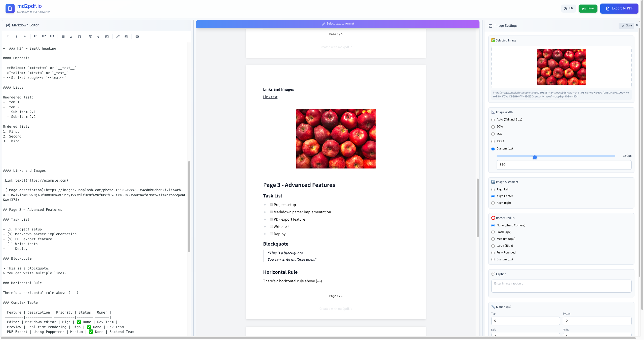
Task: Apply strikethrough formatting
Action: [x=24, y=37]
